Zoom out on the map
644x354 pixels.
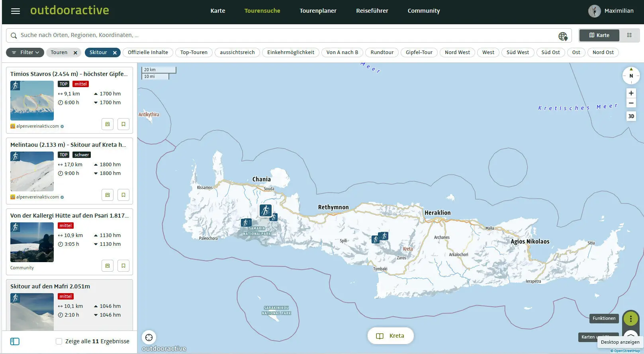pyautogui.click(x=631, y=103)
